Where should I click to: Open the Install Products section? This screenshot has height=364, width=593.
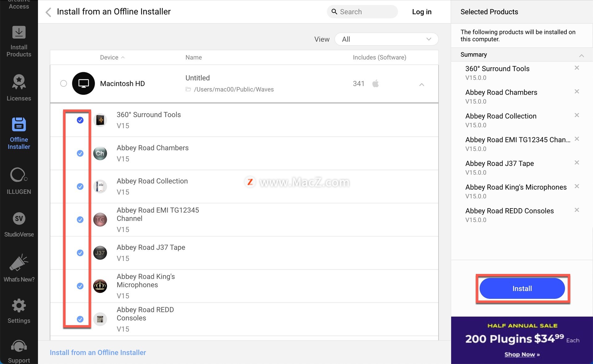click(19, 42)
